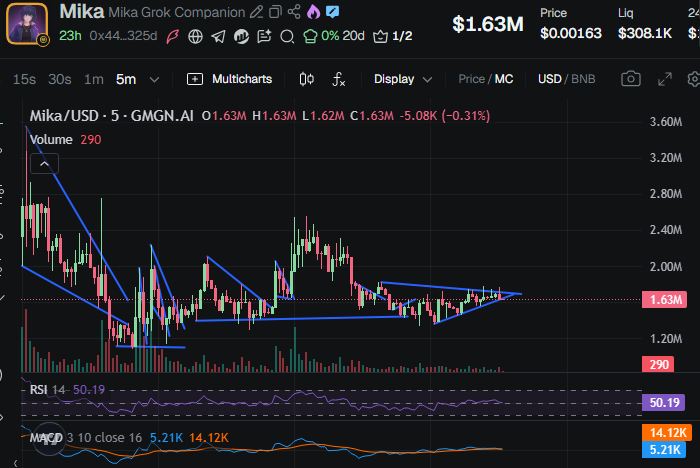Screen dimensions: 700x468
Task: Click the Mika/USD · 5 · GMGN.AI chart title
Action: point(112,116)
